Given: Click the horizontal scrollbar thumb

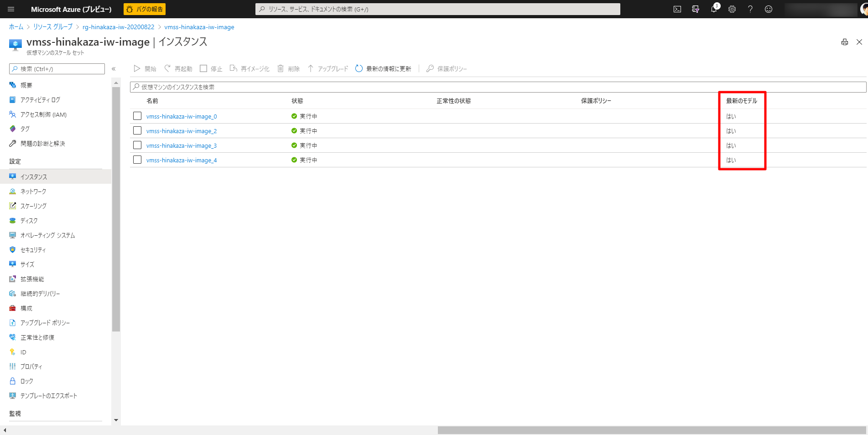Looking at the screenshot, I should tap(652, 430).
